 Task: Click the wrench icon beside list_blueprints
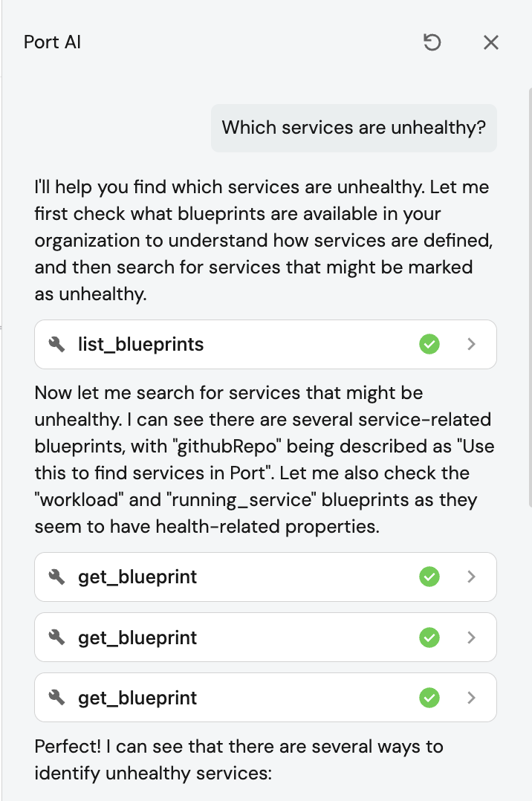57,344
